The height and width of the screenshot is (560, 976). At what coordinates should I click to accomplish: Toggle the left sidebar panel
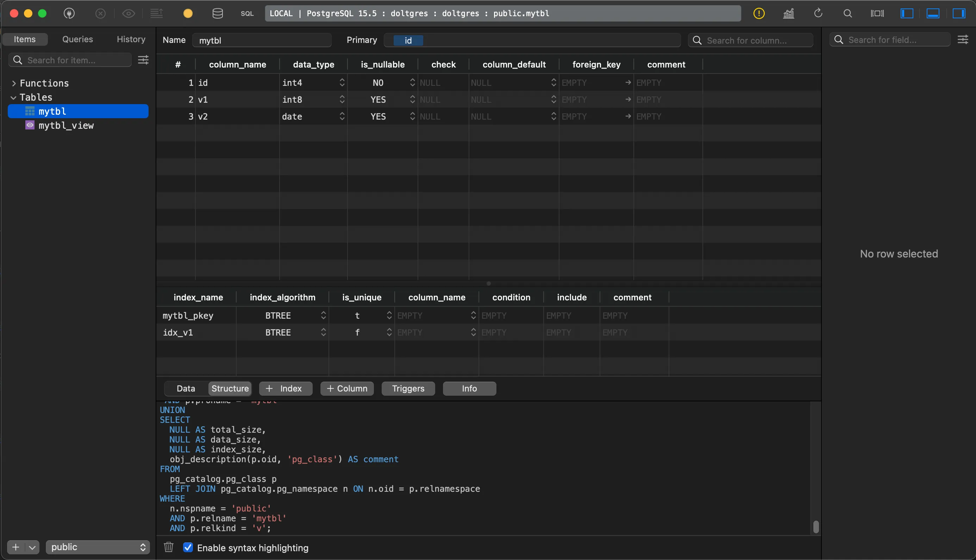(x=907, y=13)
